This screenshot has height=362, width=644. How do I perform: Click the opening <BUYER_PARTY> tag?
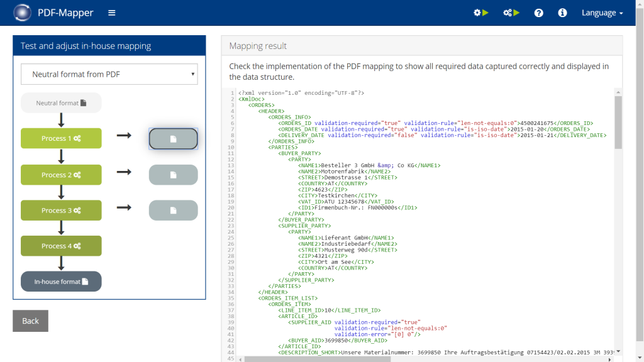tap(299, 153)
